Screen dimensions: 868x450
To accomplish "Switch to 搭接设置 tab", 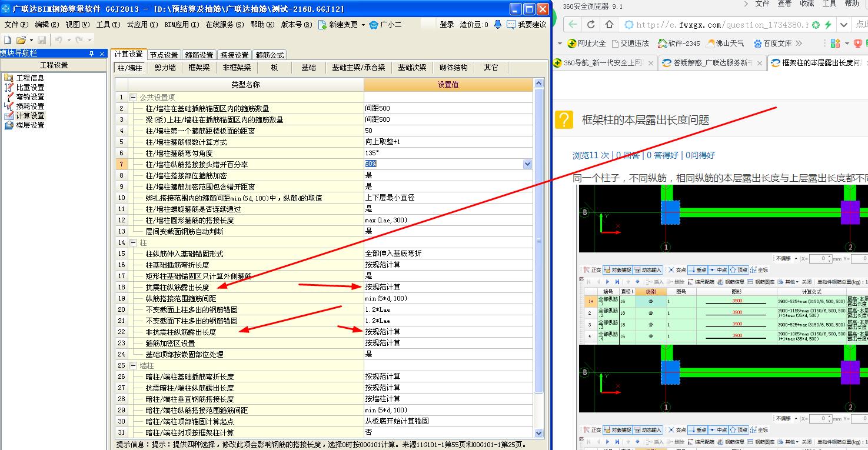I will click(234, 55).
